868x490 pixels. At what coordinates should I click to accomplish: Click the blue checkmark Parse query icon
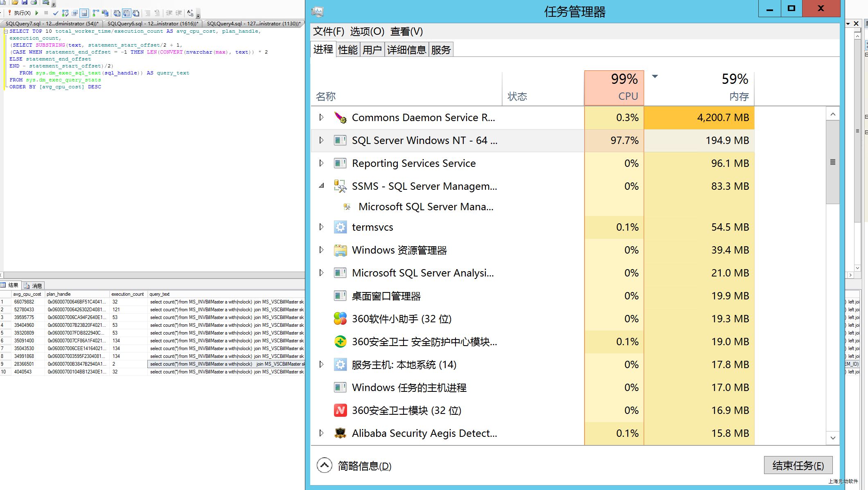56,13
